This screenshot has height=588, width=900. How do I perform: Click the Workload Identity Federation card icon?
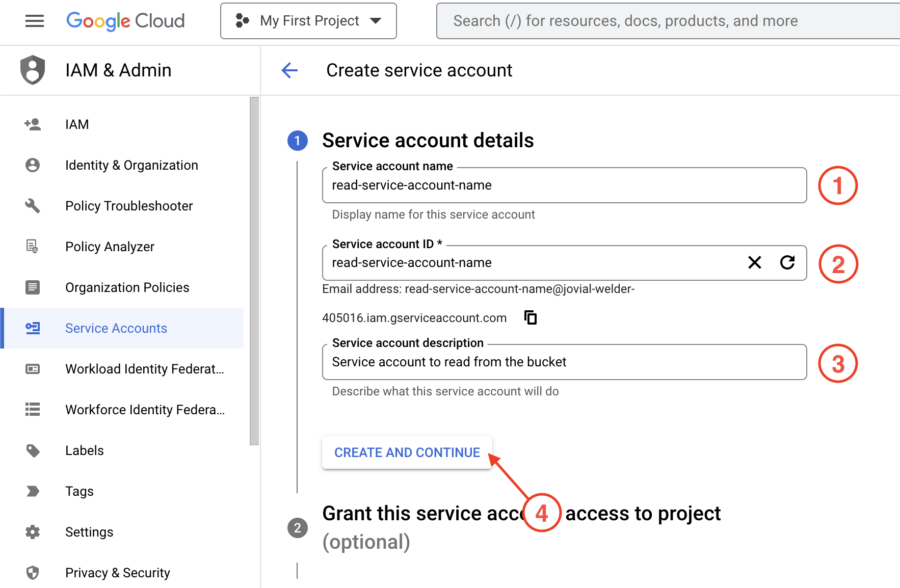pos(33,369)
